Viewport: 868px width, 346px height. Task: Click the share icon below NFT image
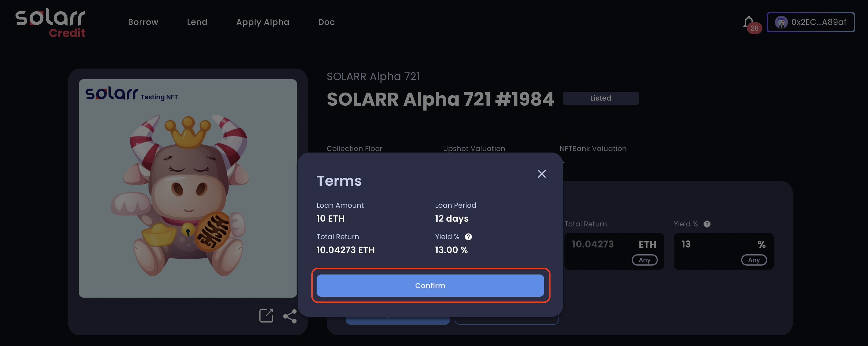290,316
